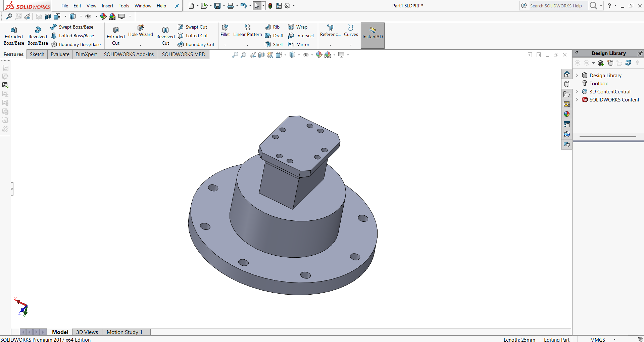Image resolution: width=644 pixels, height=342 pixels.
Task: Open Appearances task pane tab
Action: click(x=567, y=114)
